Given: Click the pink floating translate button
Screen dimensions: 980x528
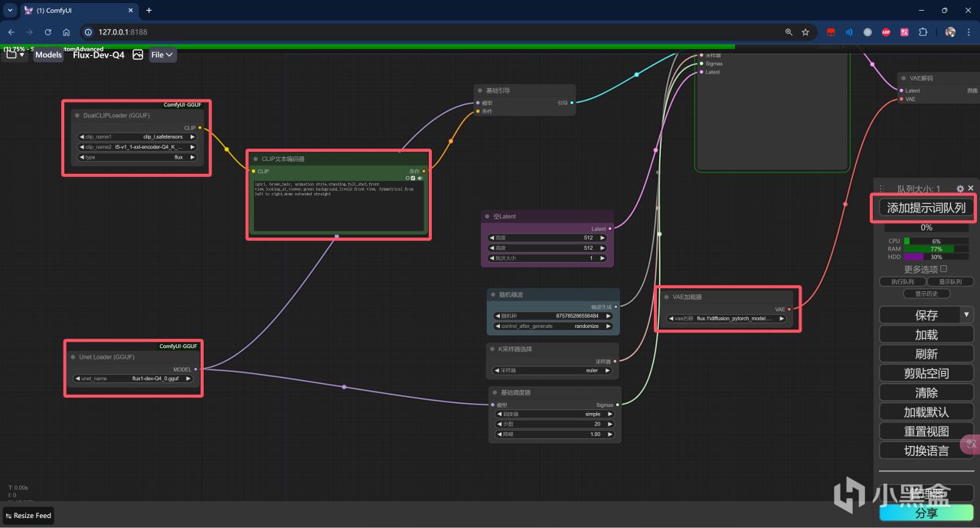Looking at the screenshot, I should click(971, 444).
